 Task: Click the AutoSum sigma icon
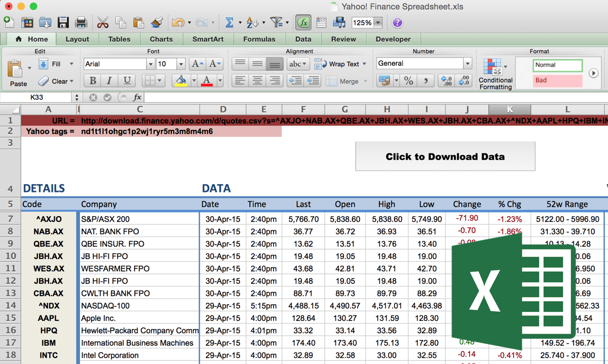tap(229, 22)
